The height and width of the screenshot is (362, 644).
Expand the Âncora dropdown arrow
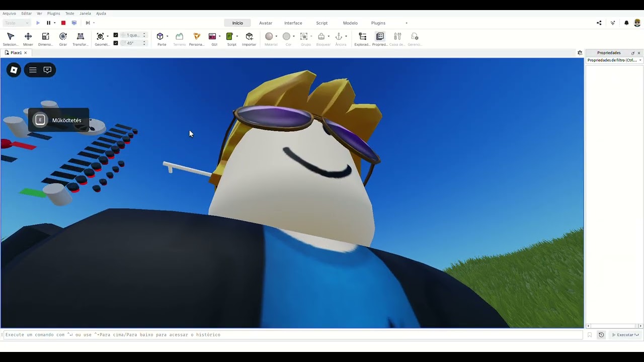point(346,36)
